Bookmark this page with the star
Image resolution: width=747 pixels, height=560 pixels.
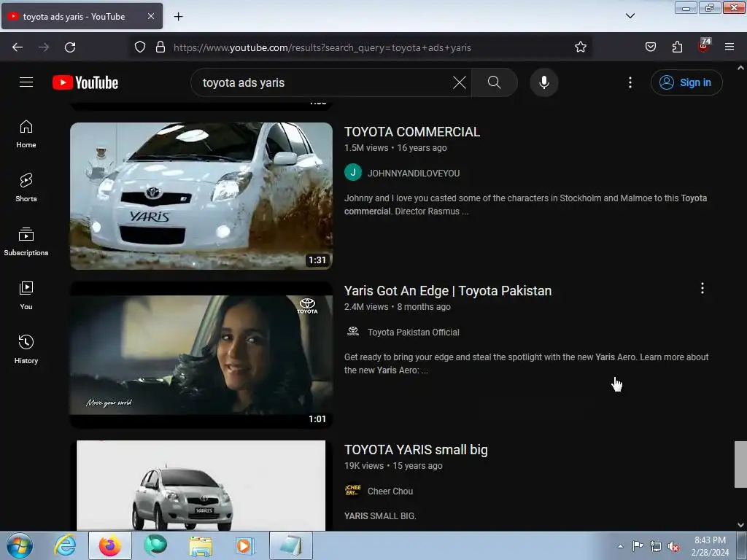point(580,47)
